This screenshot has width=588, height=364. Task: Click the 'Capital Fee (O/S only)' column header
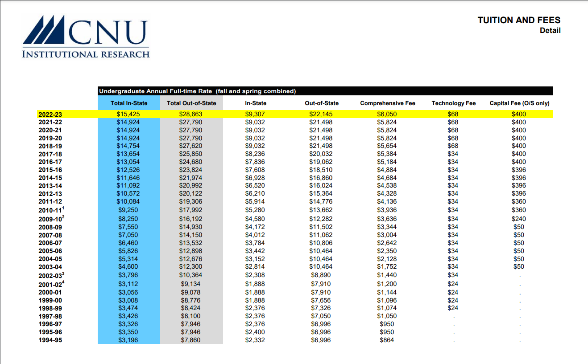[519, 103]
